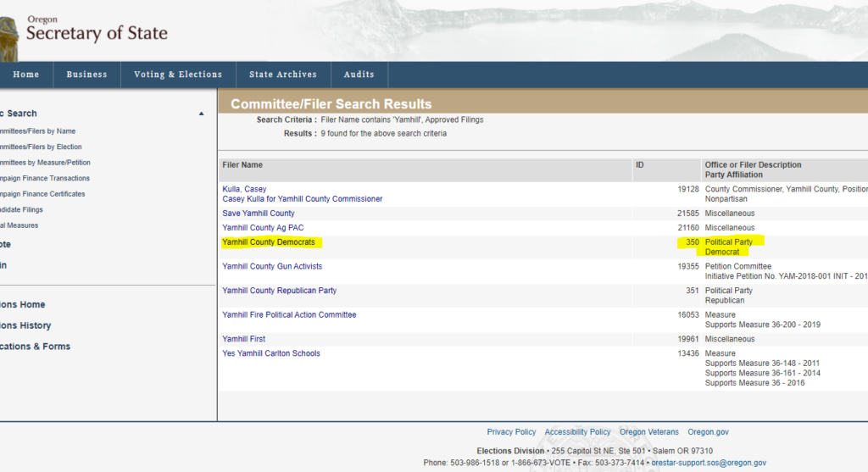The height and width of the screenshot is (472, 868).
Task: Open the Measures sidebar link
Action: coord(19,225)
